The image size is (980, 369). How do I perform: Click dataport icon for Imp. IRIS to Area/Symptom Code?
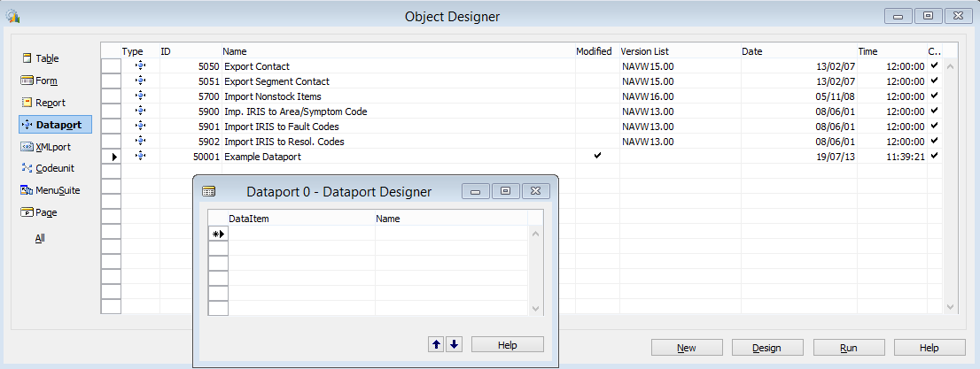(141, 111)
